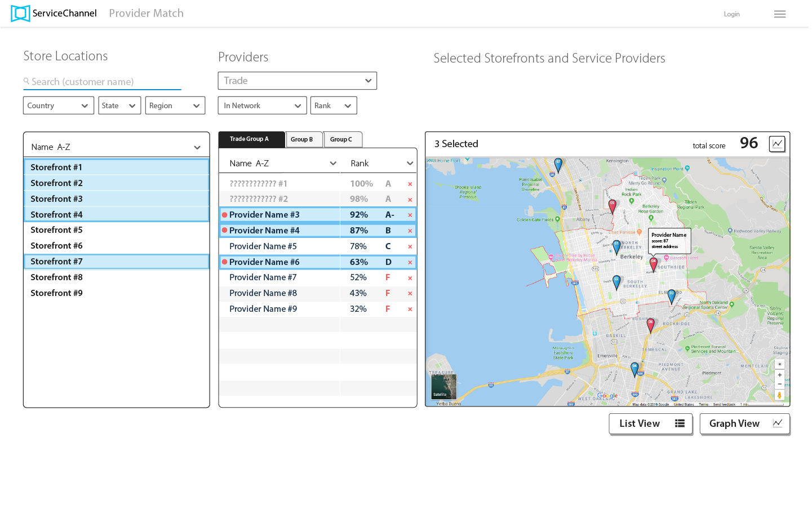Viewport: 812px width, 508px height.
Task: Switch map to Satellite view
Action: point(443,387)
